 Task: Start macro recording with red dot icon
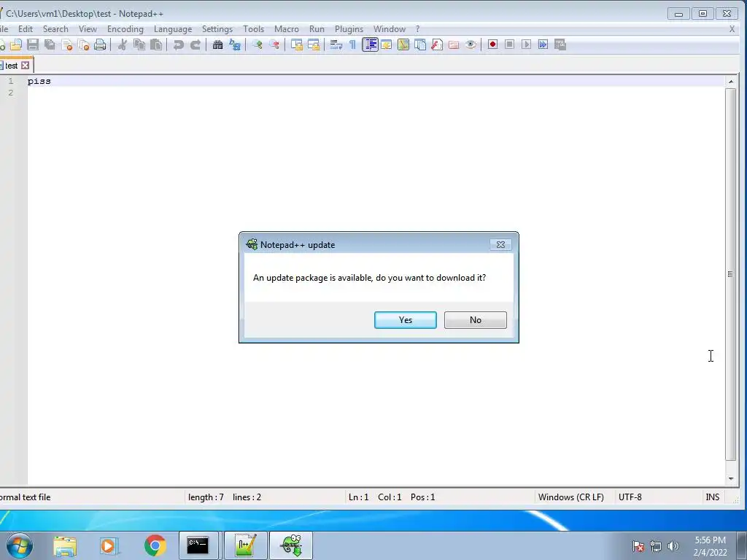click(x=492, y=44)
